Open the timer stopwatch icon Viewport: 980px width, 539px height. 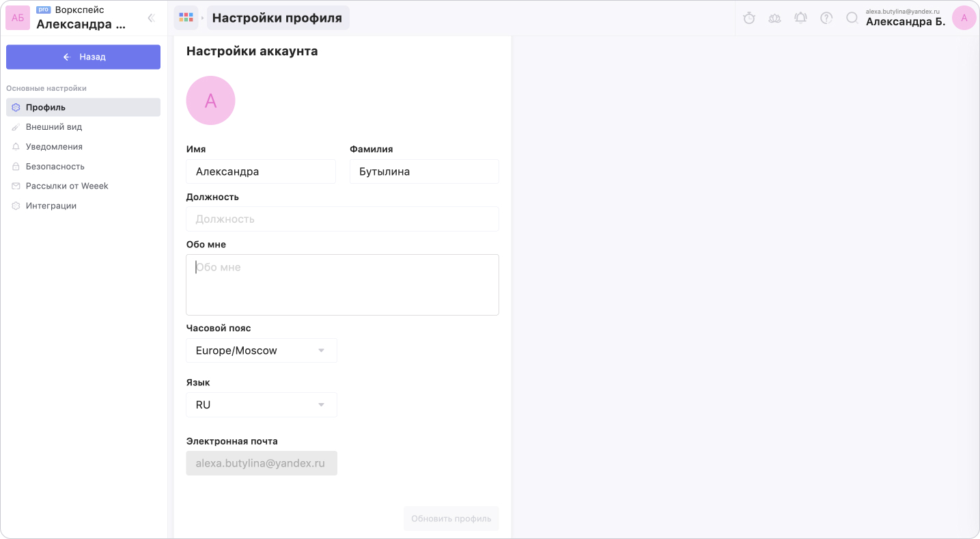click(748, 18)
